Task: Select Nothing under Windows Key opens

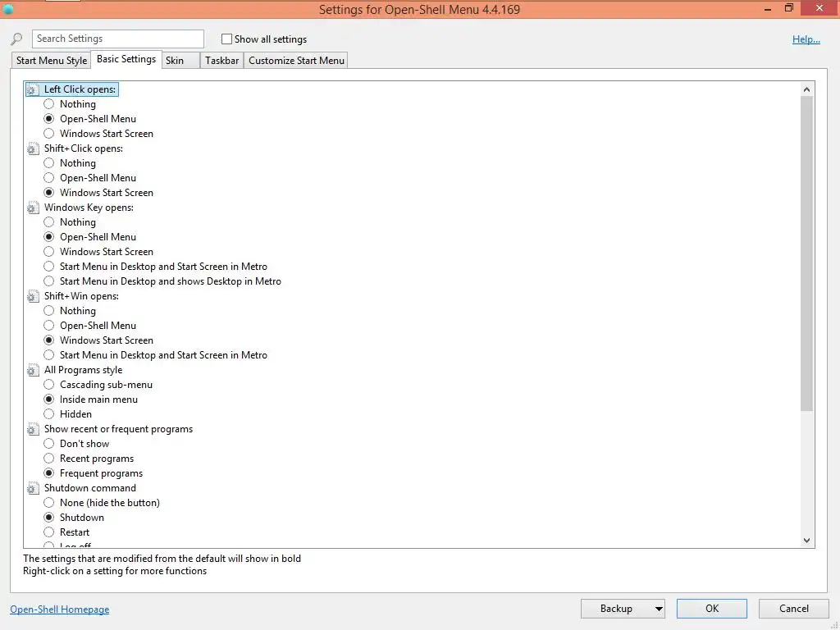Action: (x=48, y=221)
